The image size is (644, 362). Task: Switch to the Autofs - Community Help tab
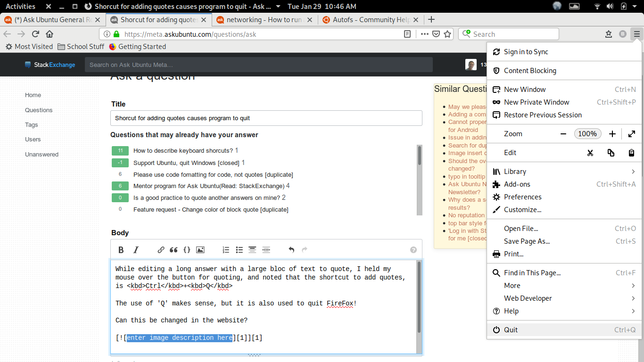click(371, 20)
